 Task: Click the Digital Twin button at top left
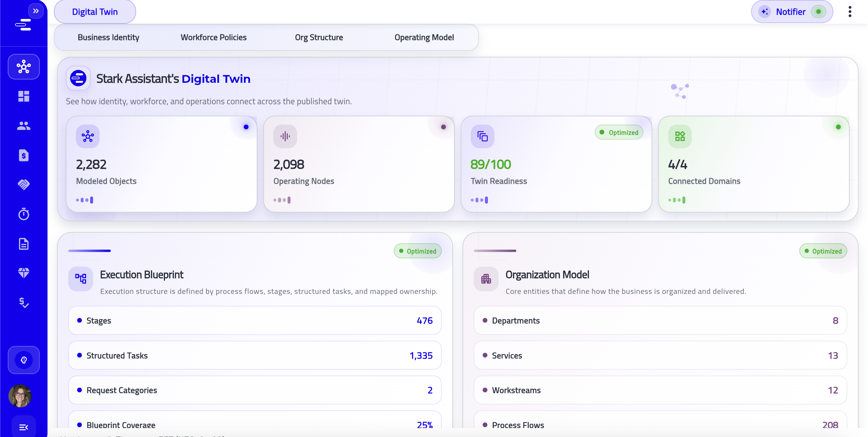click(95, 12)
